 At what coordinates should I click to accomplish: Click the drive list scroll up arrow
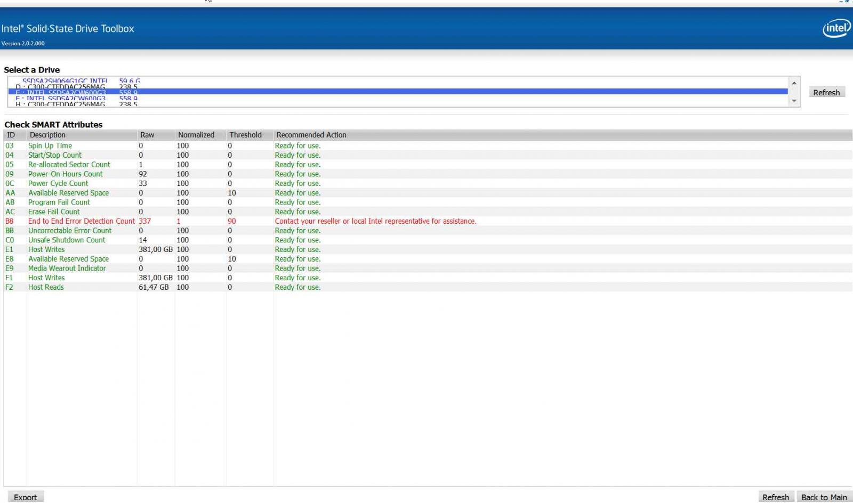pos(794,83)
